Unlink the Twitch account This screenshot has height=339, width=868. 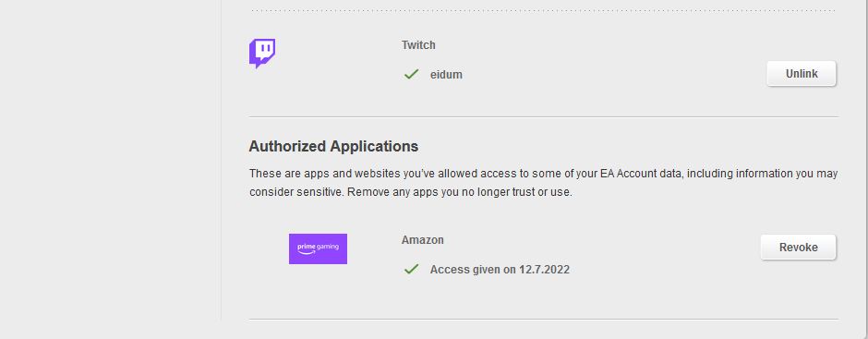tap(801, 74)
